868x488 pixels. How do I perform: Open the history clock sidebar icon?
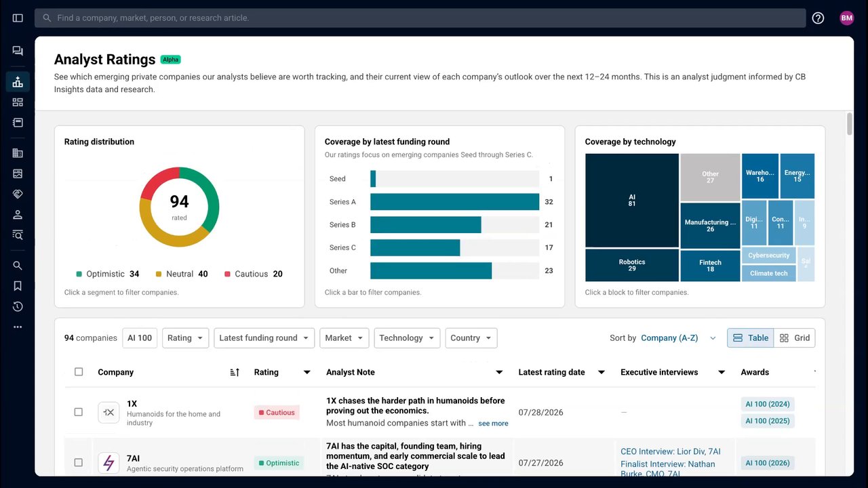click(18, 306)
